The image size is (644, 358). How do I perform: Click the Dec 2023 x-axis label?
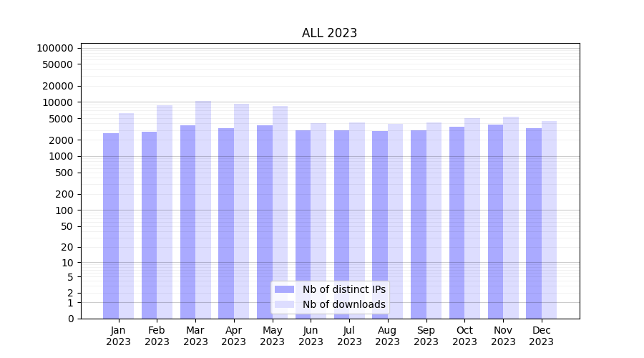pos(541,336)
